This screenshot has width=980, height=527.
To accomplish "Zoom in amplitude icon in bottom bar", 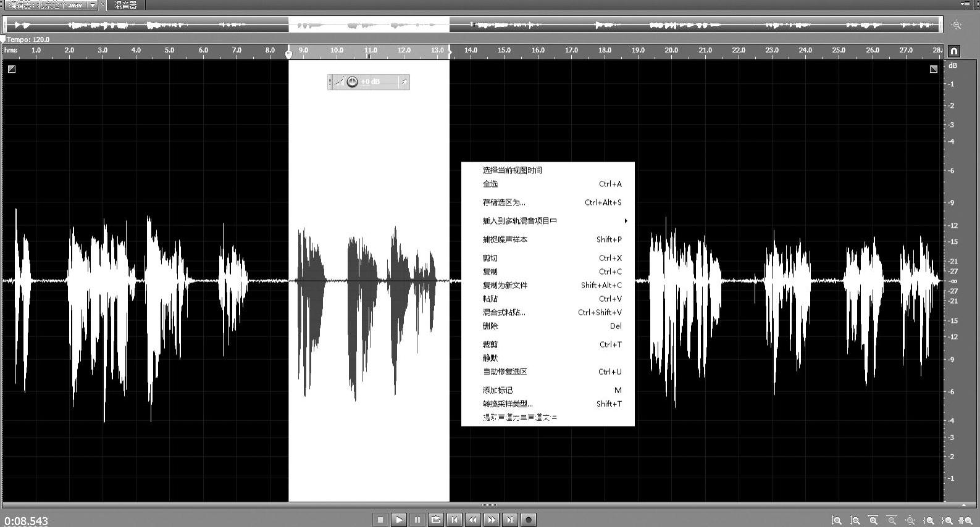I will [x=837, y=520].
